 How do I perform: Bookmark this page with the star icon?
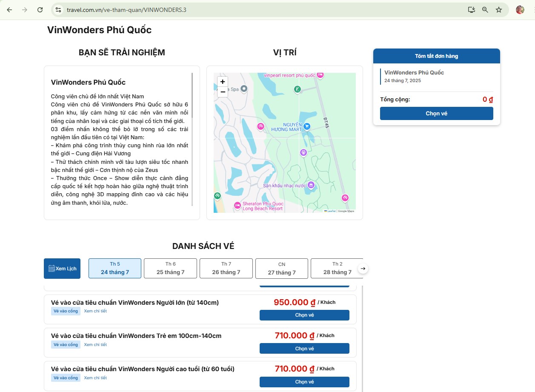tap(499, 10)
